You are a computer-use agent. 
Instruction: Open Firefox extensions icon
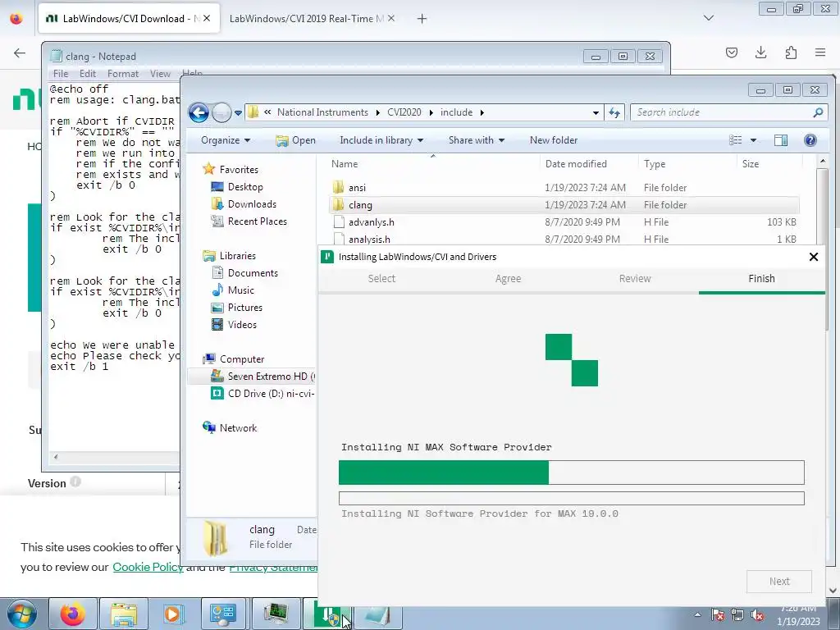[x=791, y=52]
